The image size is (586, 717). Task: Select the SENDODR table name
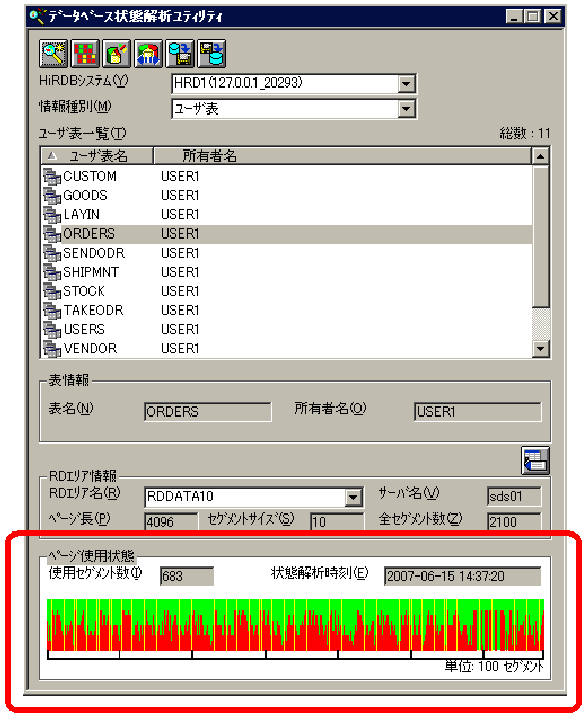(94, 253)
